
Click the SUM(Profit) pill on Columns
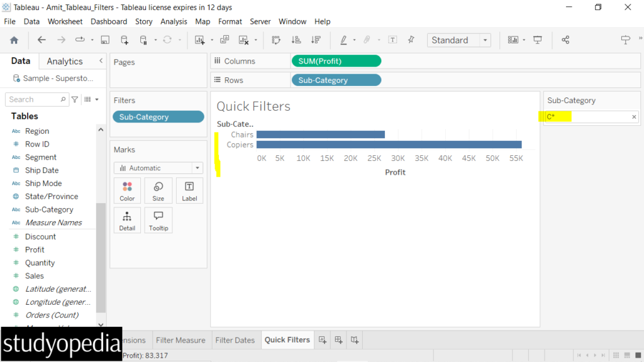pyautogui.click(x=336, y=61)
